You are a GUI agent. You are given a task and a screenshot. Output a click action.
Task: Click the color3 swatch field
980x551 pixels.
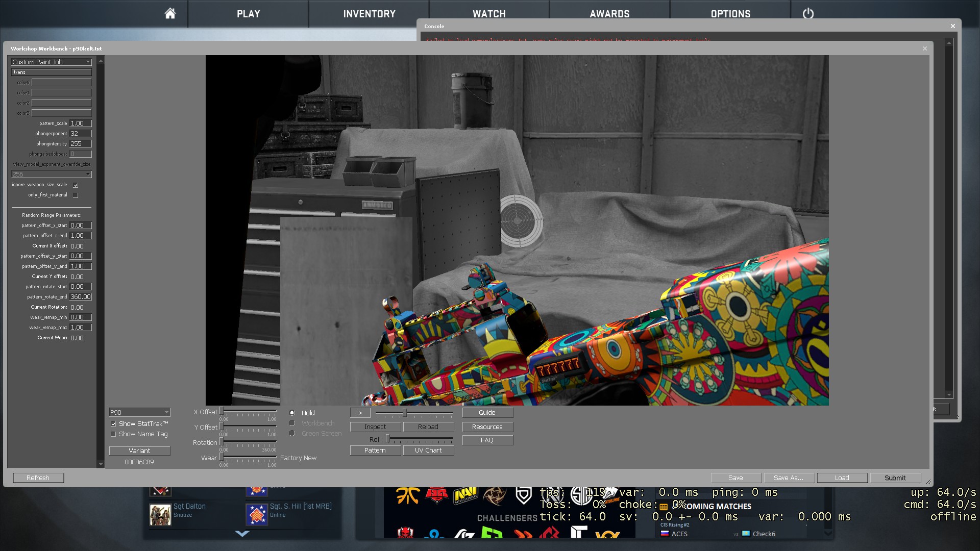(62, 113)
